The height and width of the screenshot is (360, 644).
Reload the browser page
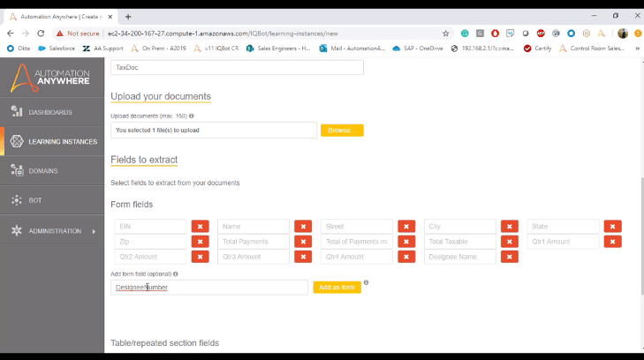41,34
